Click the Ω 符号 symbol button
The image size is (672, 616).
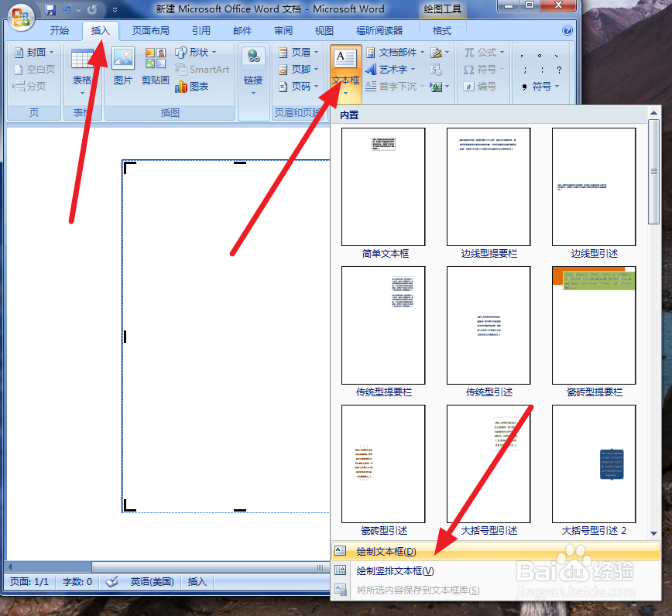483,70
